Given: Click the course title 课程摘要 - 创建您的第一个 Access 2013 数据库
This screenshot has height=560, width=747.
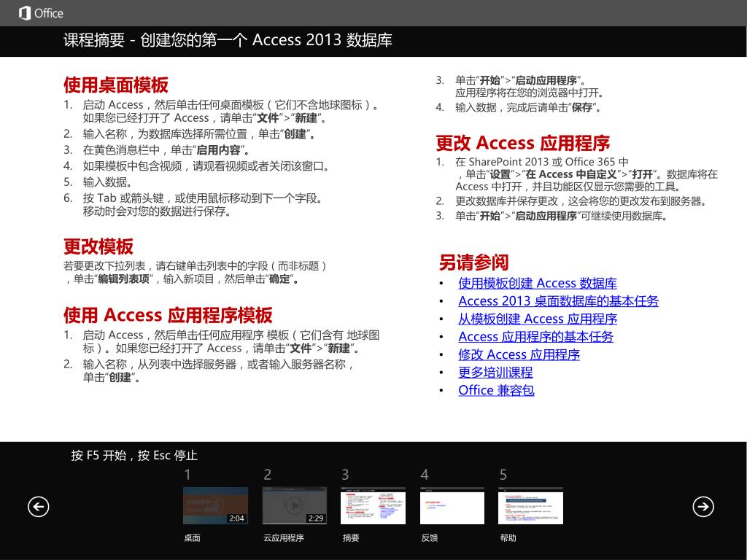Looking at the screenshot, I should click(x=228, y=40).
